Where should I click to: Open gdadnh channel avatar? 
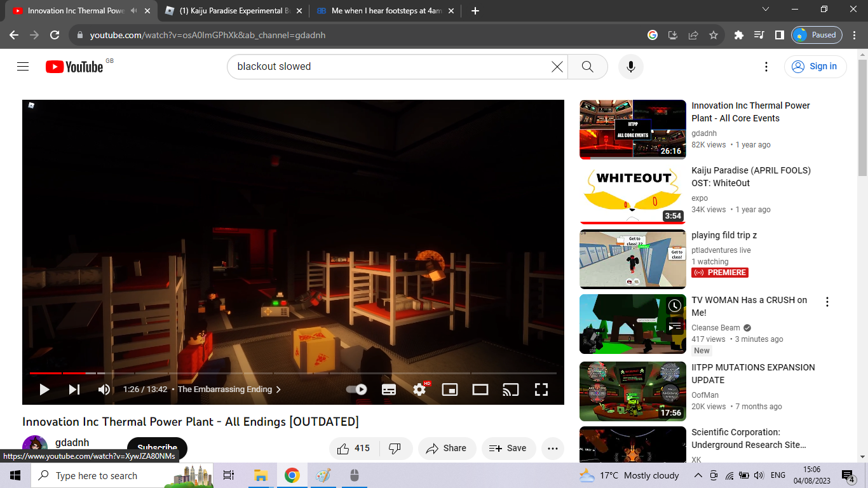tap(35, 447)
